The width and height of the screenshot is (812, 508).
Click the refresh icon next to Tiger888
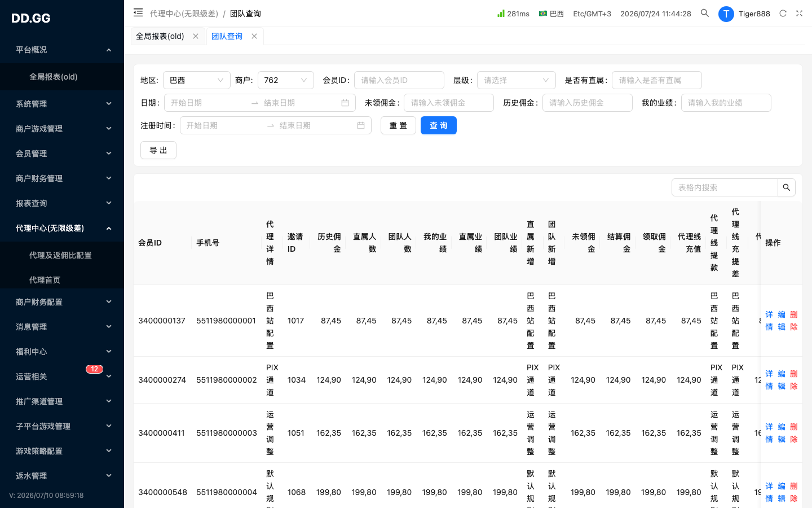click(783, 13)
